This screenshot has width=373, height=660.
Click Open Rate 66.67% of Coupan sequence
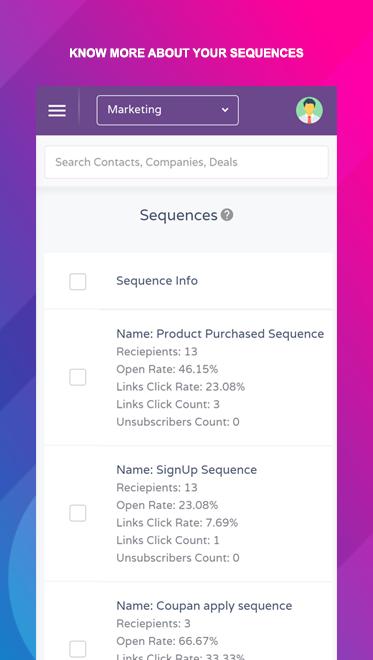[x=167, y=641]
